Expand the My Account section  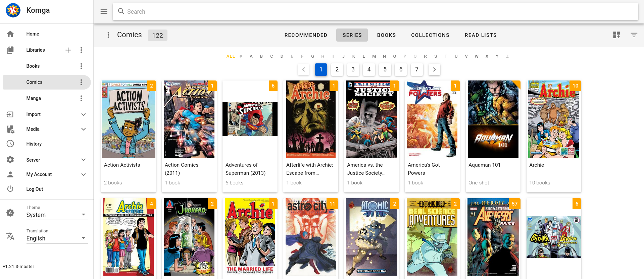click(84, 174)
